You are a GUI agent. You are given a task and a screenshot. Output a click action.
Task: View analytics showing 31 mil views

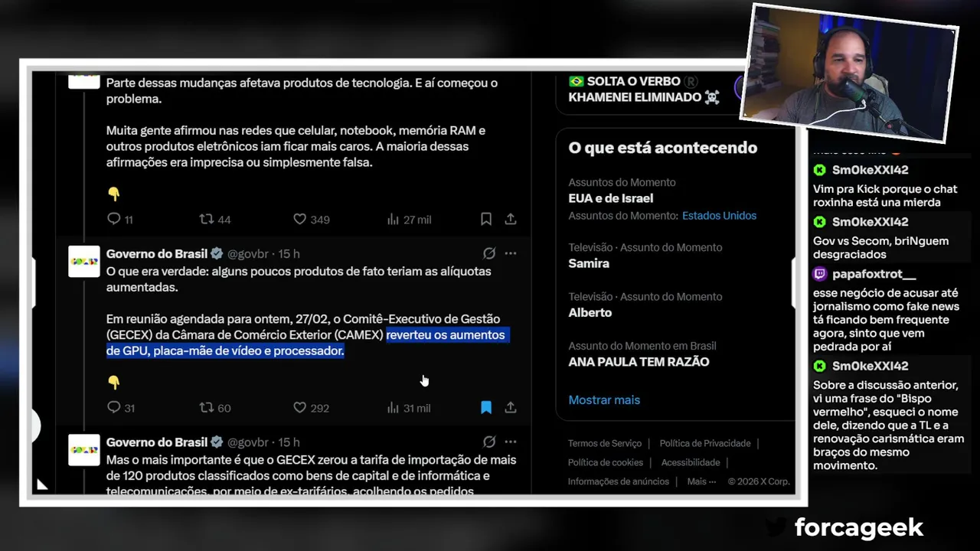409,408
